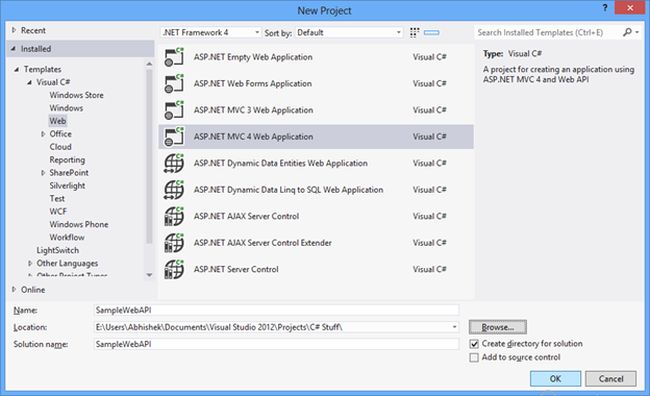This screenshot has height=396, width=650.
Task: Click Visual C# label in MVC 4 row
Action: [x=429, y=137]
